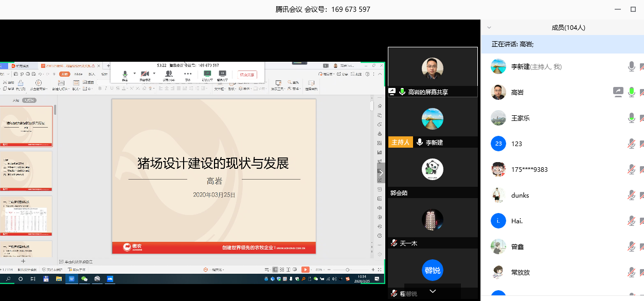Select the first slide thumbnail

click(27, 126)
